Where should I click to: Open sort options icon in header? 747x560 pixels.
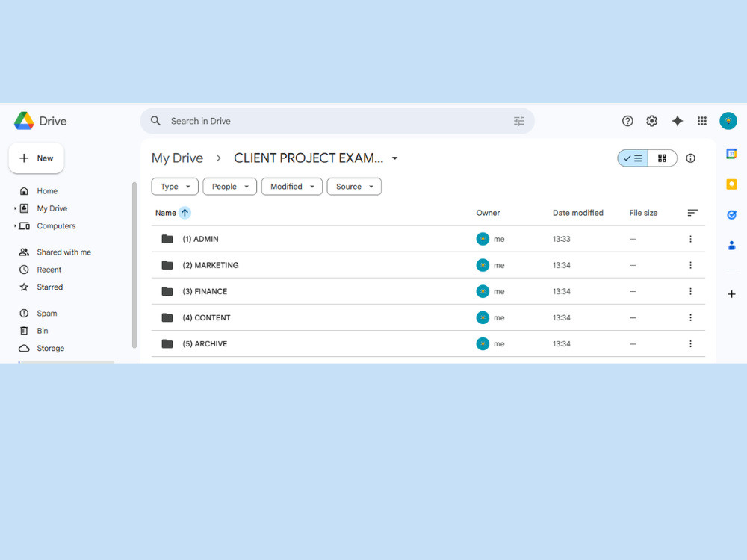[692, 213]
